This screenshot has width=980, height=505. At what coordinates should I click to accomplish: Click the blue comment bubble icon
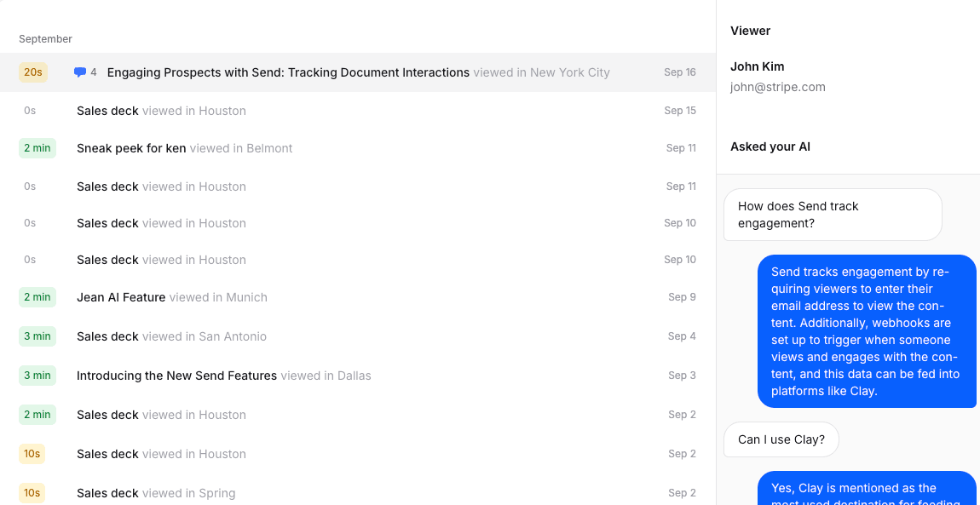[80, 72]
